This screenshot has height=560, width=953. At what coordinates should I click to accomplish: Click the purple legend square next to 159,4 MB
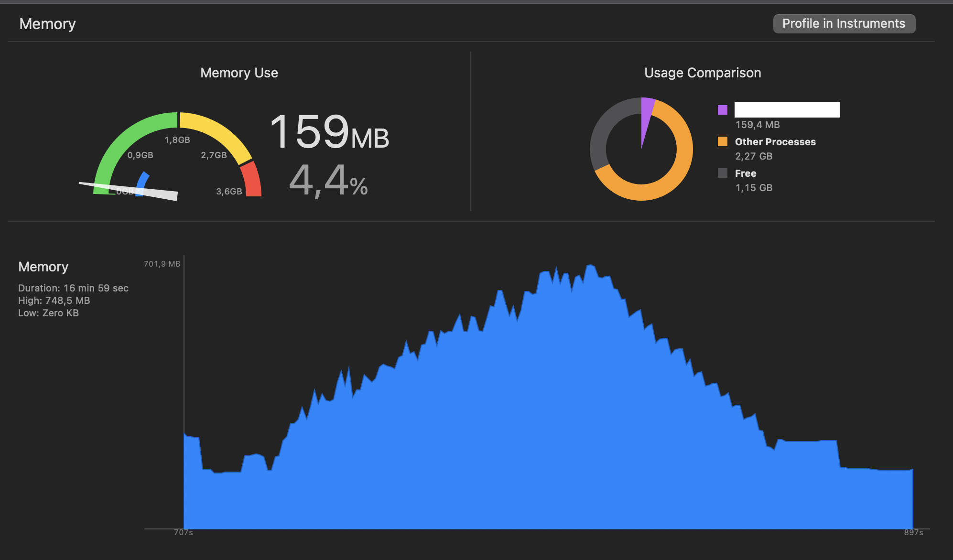[722, 109]
